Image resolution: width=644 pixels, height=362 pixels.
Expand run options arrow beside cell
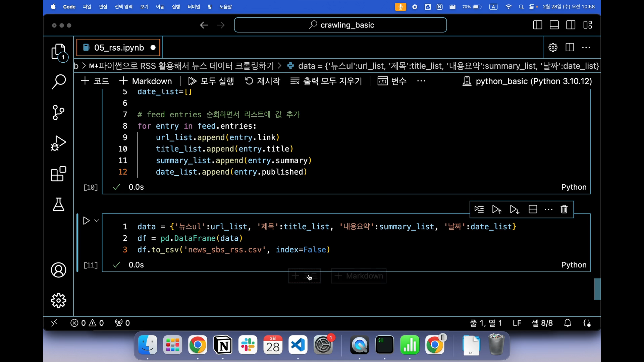(97, 221)
